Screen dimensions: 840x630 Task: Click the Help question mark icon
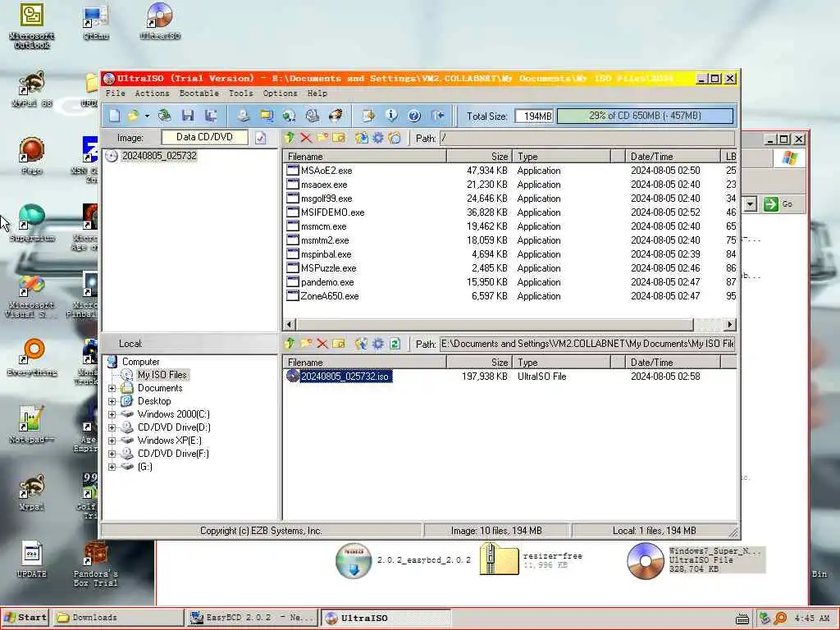(x=414, y=115)
